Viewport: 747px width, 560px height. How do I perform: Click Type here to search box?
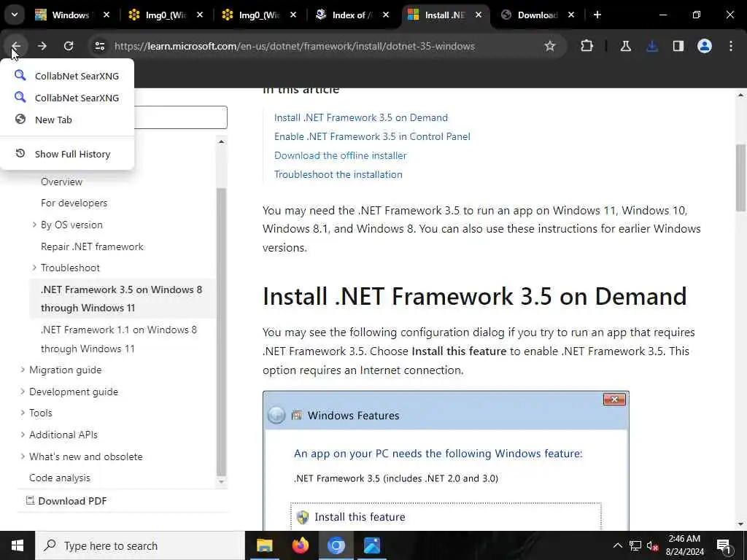(139, 545)
